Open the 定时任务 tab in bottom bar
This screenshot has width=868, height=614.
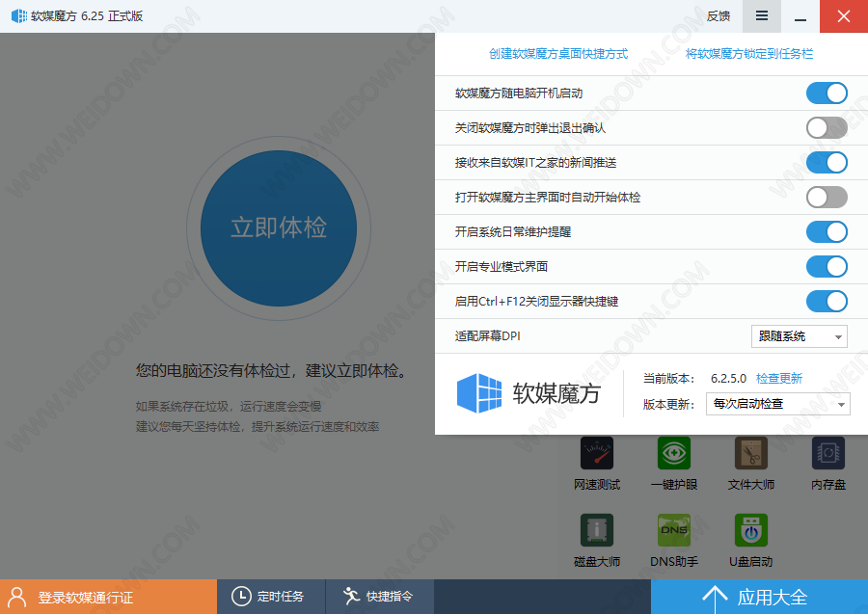(270, 597)
